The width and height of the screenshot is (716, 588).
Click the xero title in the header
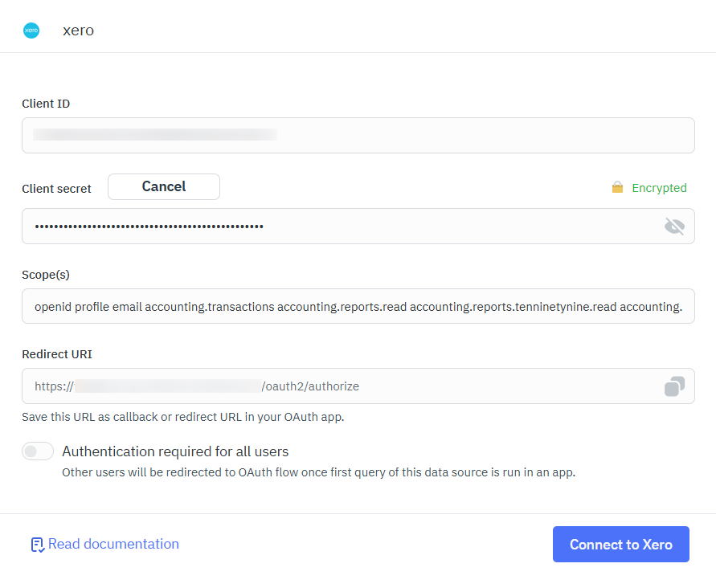point(77,31)
